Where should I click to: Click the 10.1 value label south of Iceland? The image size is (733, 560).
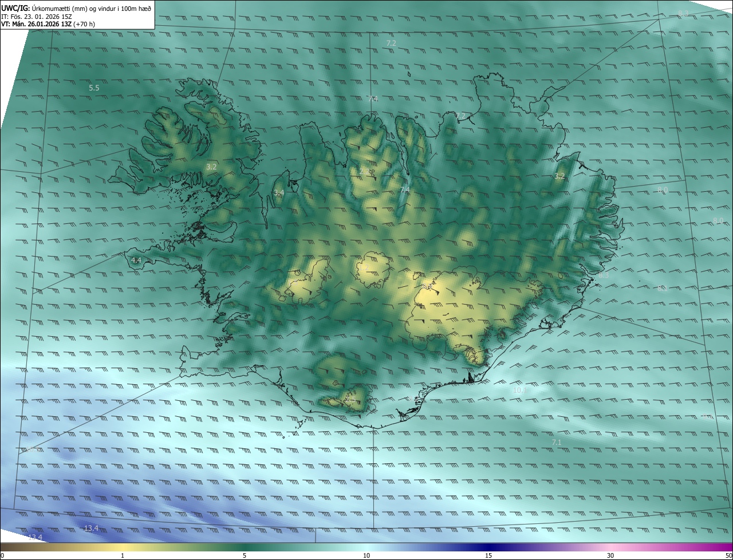pyautogui.click(x=520, y=390)
